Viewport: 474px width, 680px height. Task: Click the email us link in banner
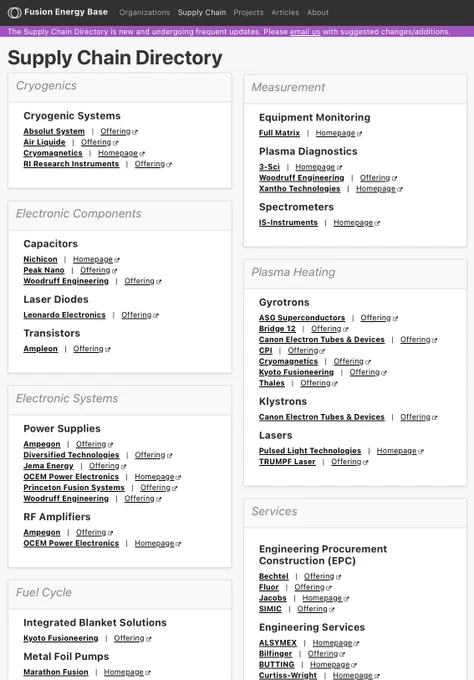tap(305, 32)
